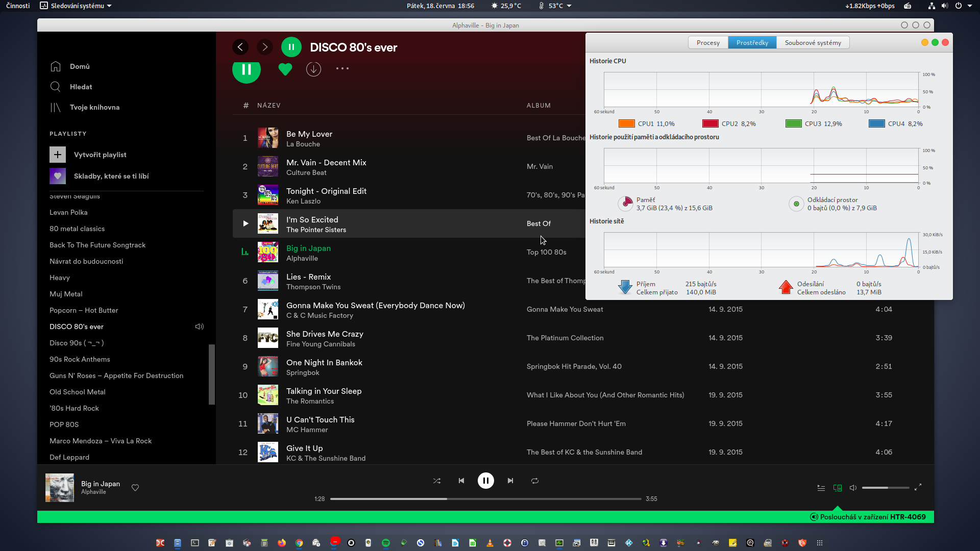980x551 pixels.
Task: Click the Odesílání upload arrow icon
Action: coord(786,287)
